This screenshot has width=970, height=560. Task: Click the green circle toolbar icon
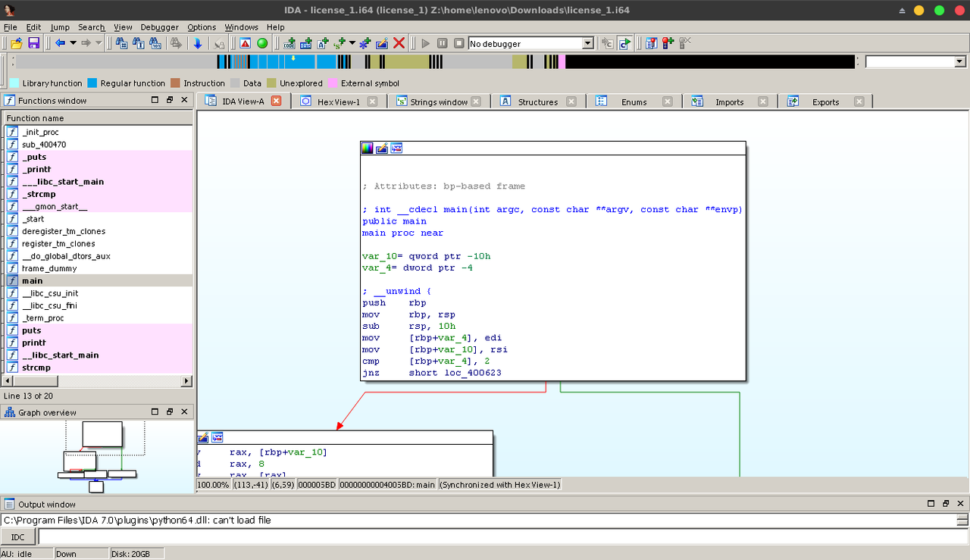[x=262, y=43]
